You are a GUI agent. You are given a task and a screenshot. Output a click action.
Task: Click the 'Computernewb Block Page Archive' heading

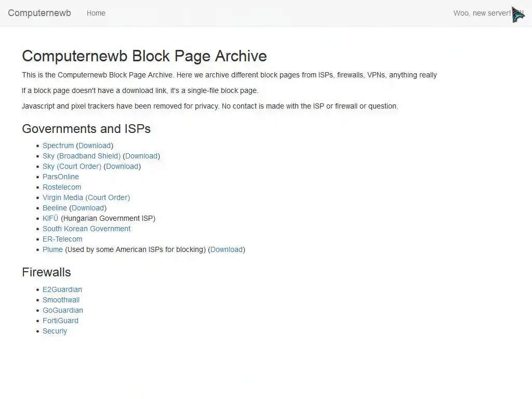[144, 56]
